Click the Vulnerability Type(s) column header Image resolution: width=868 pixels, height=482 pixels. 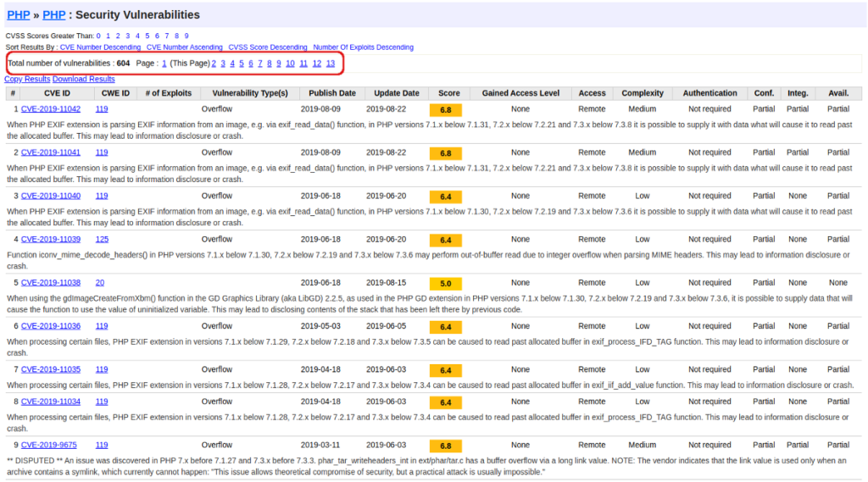click(250, 93)
